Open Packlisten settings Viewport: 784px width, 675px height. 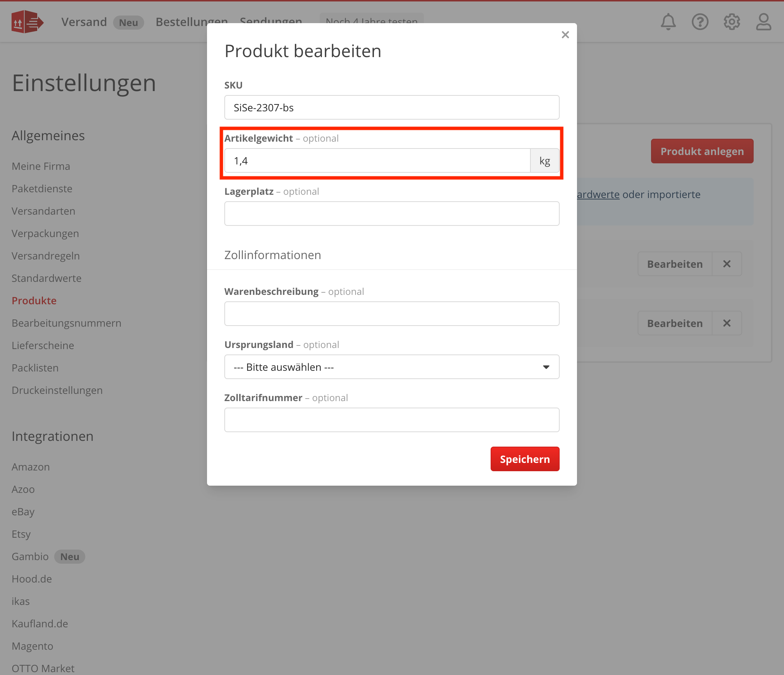coord(35,368)
